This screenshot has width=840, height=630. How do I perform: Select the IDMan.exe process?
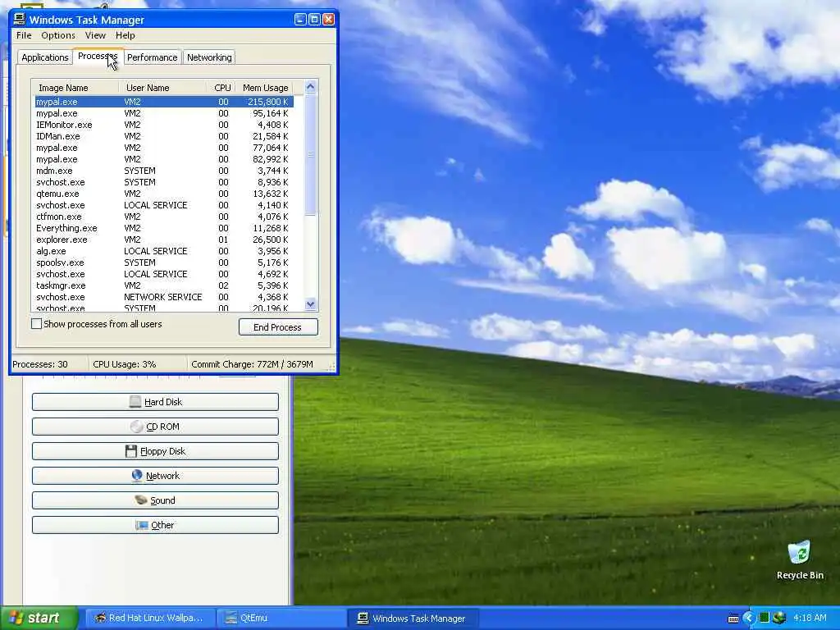pyautogui.click(x=164, y=137)
